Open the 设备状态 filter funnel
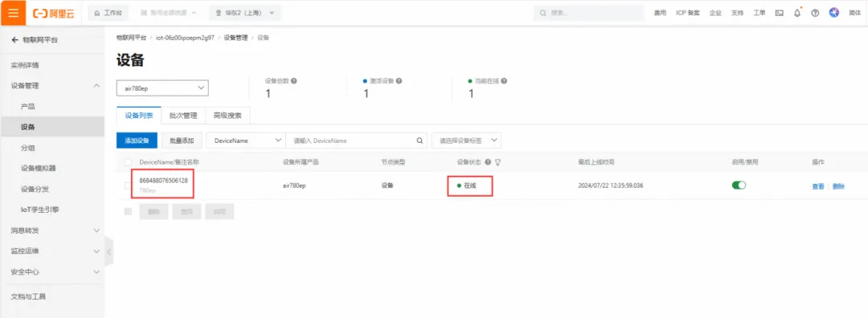Screen dimensions: 868x318 click(497, 162)
